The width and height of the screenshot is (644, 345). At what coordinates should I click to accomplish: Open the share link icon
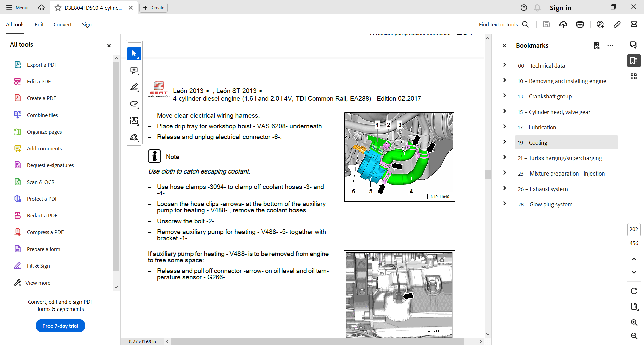(617, 24)
